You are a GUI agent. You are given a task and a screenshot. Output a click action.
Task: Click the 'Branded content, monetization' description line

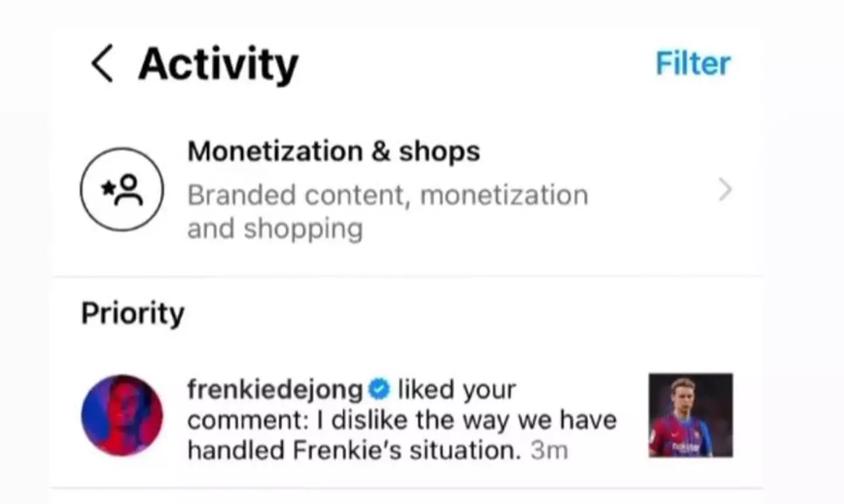[x=387, y=195]
